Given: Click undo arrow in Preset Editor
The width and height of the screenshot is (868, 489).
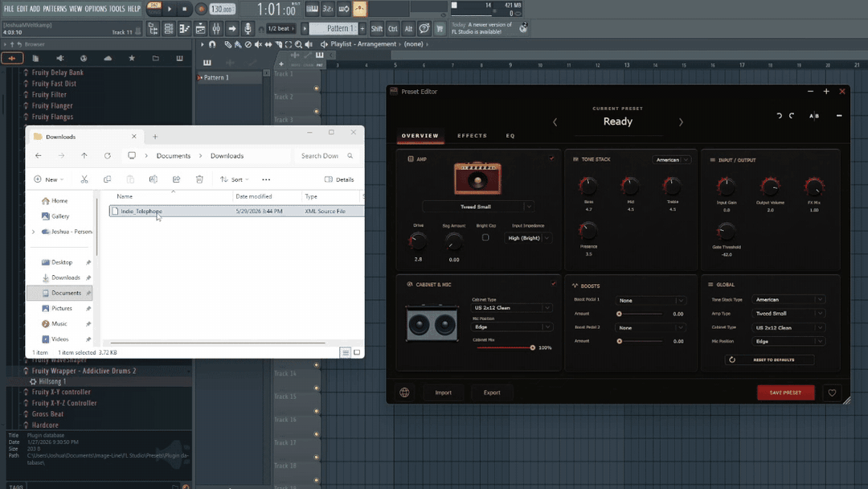Looking at the screenshot, I should (779, 116).
